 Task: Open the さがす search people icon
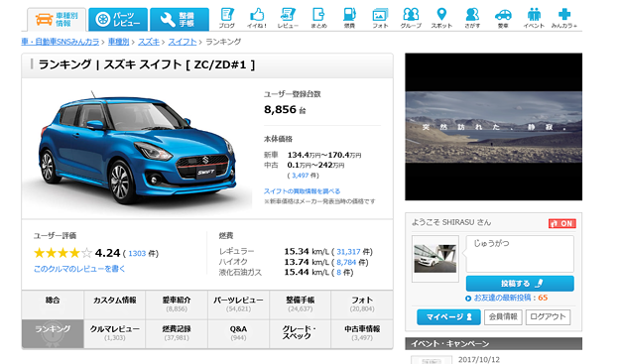472,18
